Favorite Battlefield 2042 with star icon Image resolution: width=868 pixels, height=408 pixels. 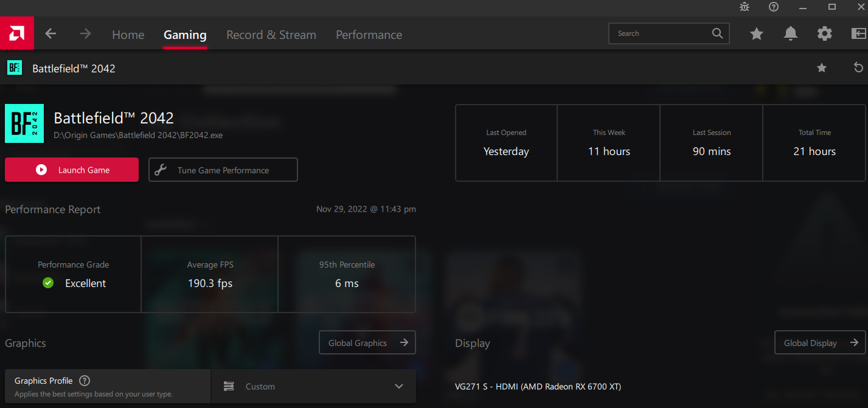(822, 67)
